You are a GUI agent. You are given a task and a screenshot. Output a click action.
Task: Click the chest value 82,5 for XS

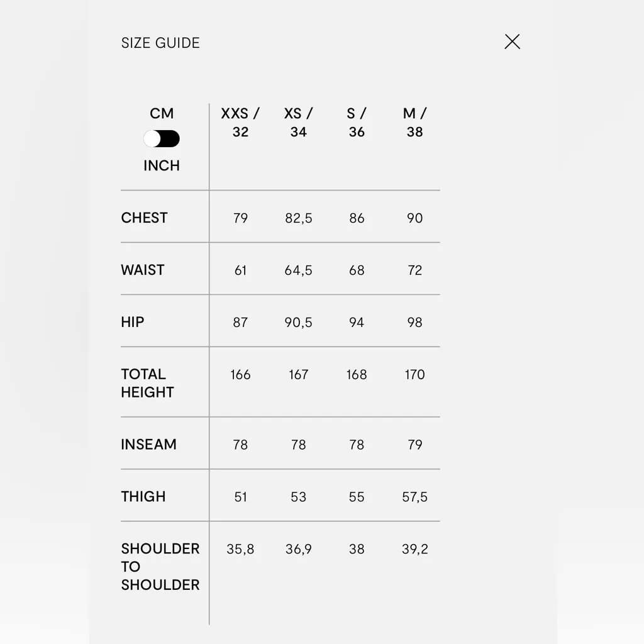(x=298, y=218)
